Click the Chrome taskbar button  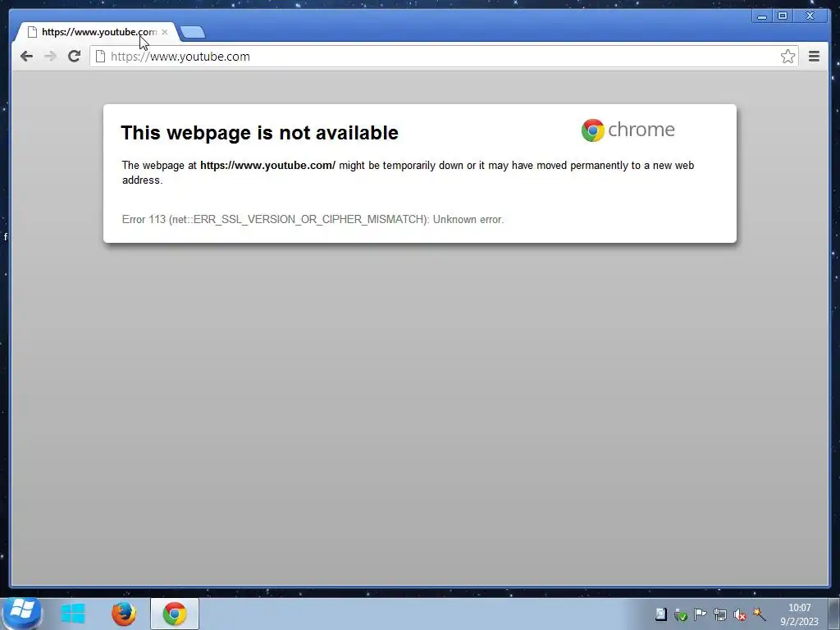click(175, 614)
